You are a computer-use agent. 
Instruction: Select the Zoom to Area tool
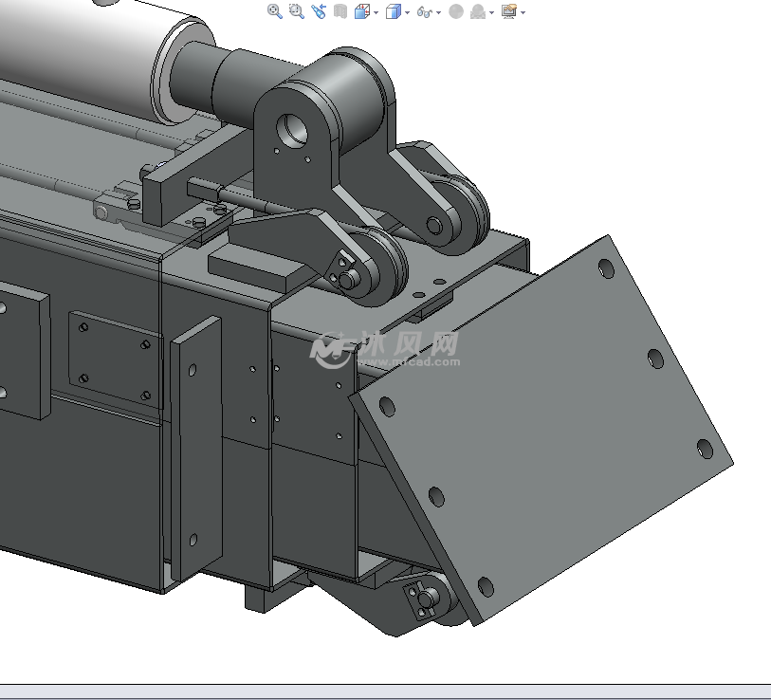tap(296, 11)
